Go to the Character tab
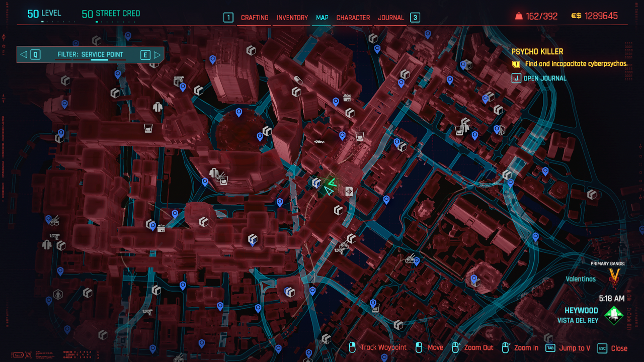 (353, 18)
